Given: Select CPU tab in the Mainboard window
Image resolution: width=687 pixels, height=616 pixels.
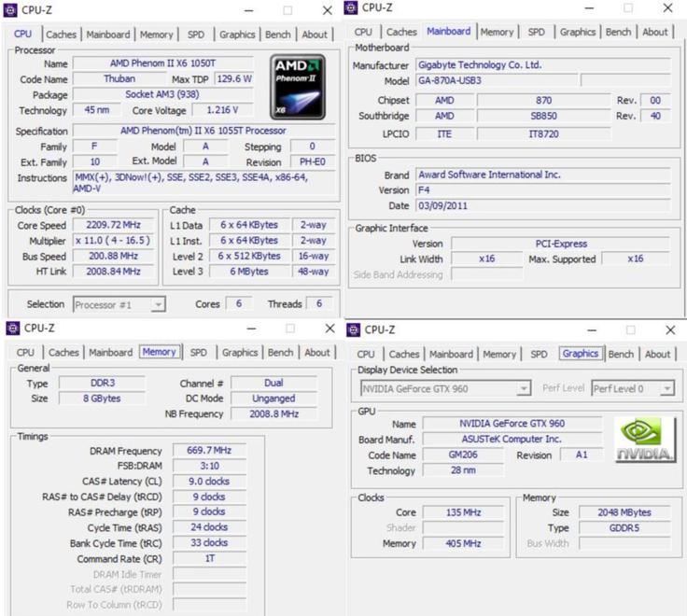Looking at the screenshot, I should [x=363, y=32].
